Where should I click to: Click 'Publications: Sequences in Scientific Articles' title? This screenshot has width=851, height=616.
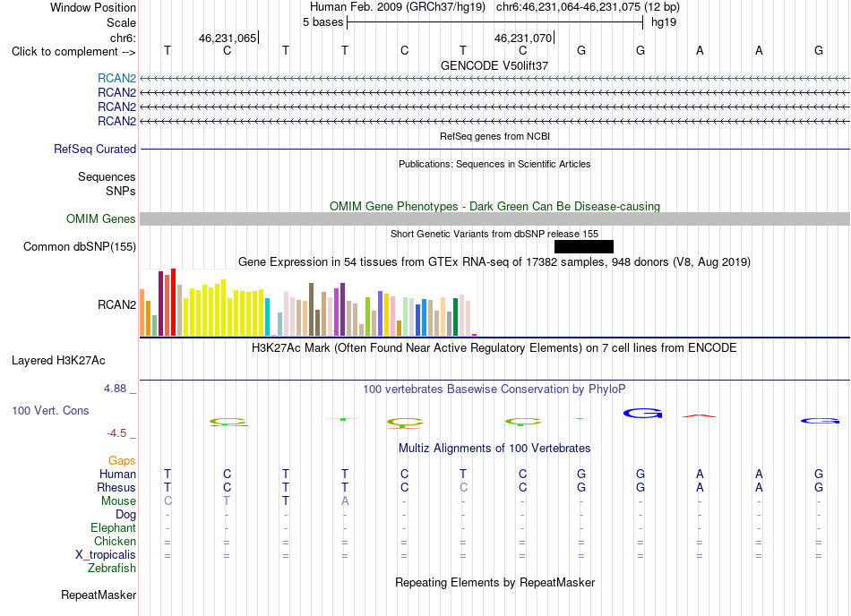pyautogui.click(x=494, y=164)
